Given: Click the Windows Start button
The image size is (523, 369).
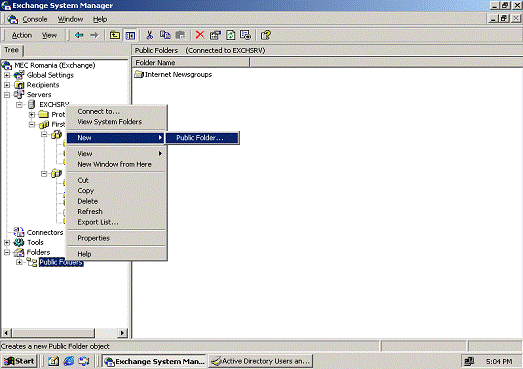Looking at the screenshot, I should click(19, 361).
